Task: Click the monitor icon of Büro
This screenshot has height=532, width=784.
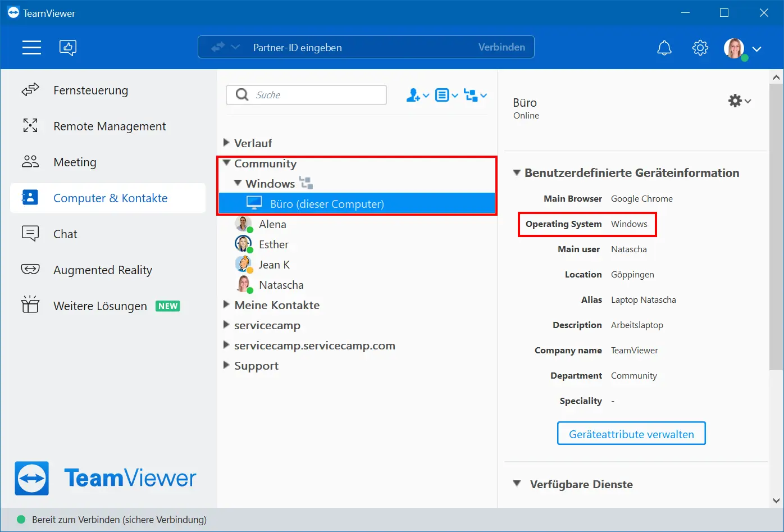Action: tap(254, 203)
